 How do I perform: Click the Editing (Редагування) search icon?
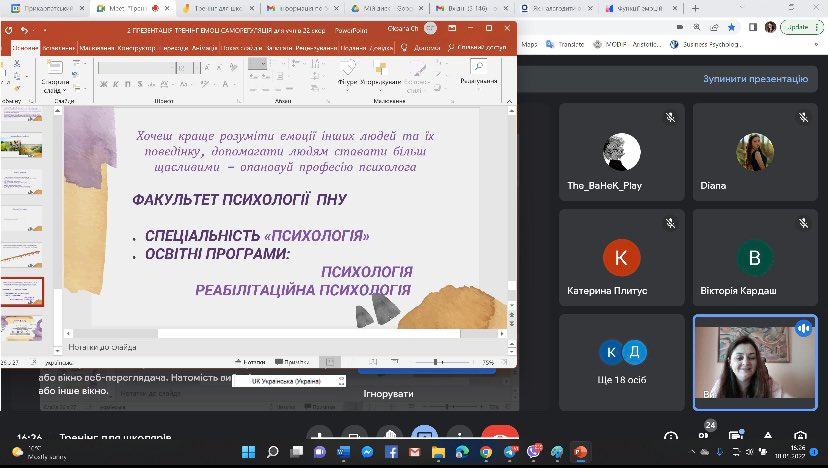(479, 68)
